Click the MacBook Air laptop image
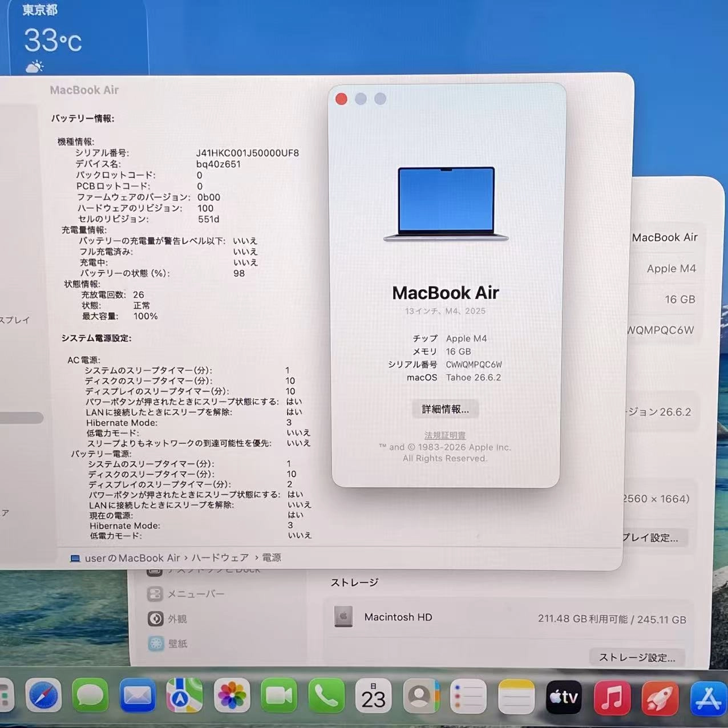Image resolution: width=728 pixels, height=728 pixels. point(446,204)
